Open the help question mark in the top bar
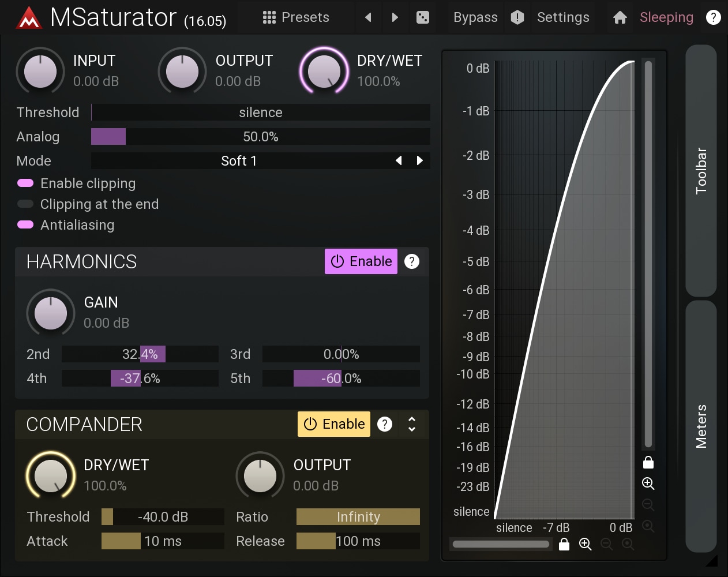 (x=714, y=17)
